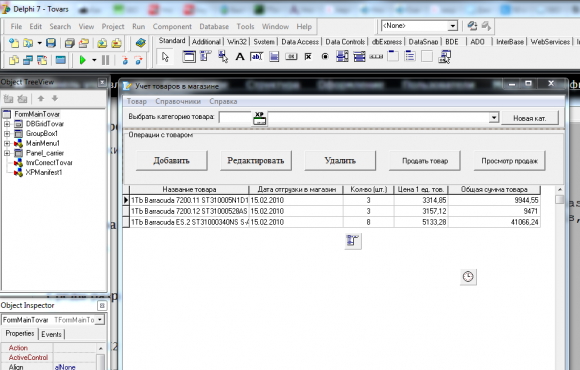Select the Edit component icon
Viewport: 580px width, 370px height.
coord(257,57)
